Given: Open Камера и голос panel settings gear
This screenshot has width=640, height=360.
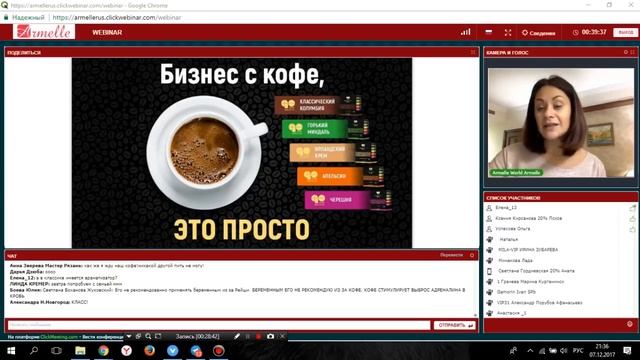Looking at the screenshot, I should point(626,52).
